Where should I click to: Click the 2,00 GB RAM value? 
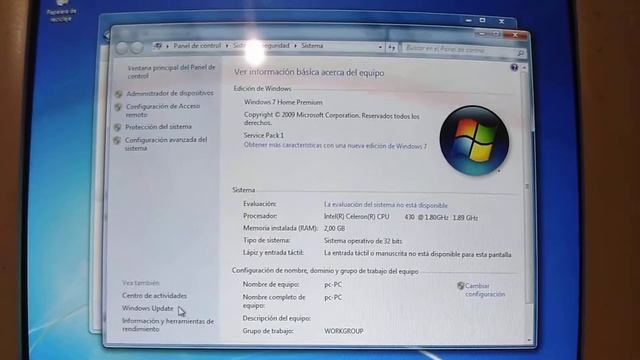[334, 229]
